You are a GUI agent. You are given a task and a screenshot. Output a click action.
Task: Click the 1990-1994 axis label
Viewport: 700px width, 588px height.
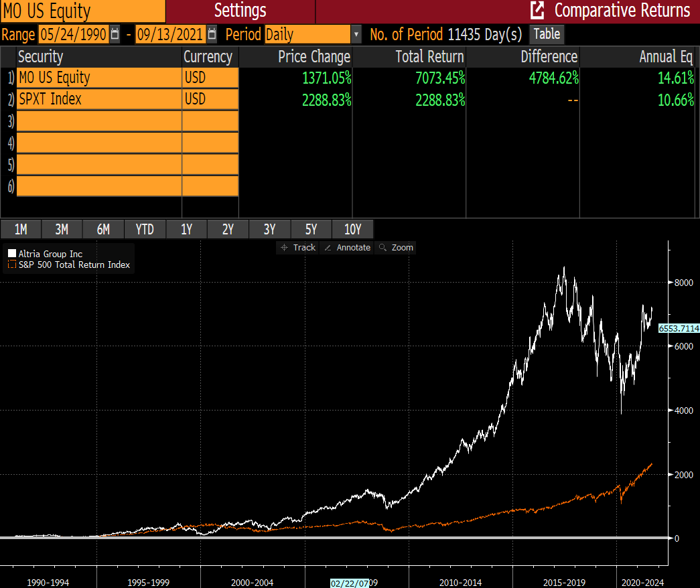click(48, 583)
